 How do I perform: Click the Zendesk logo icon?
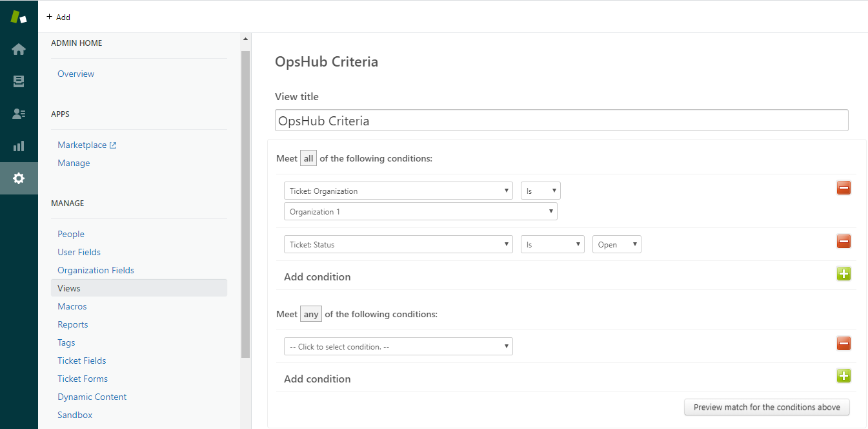19,17
